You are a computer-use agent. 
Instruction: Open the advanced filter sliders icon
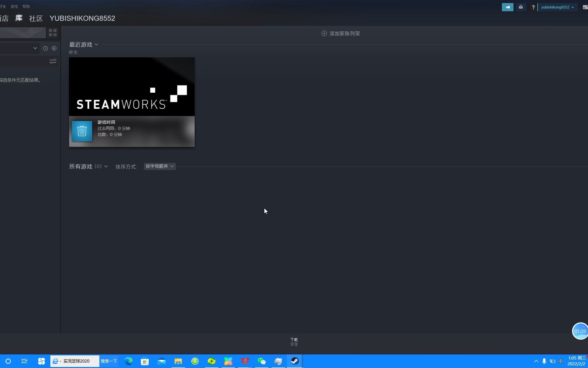coord(53,61)
